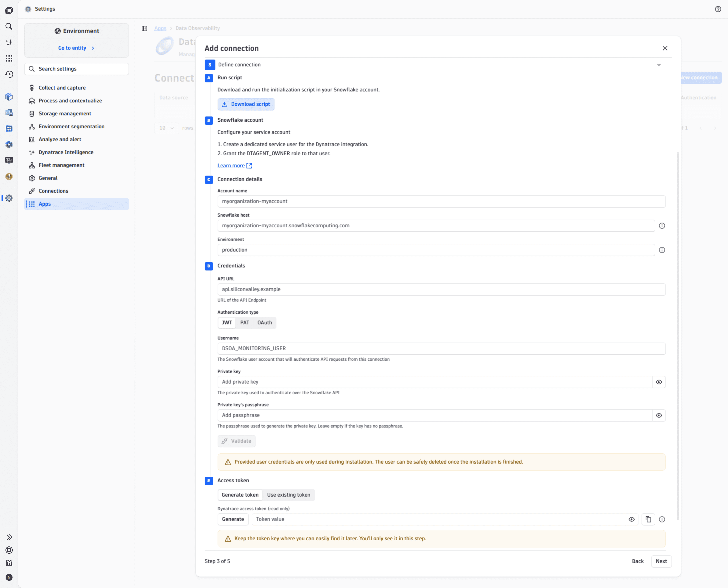This screenshot has width=728, height=588.
Task: Select JWT authentication type
Action: tap(227, 323)
